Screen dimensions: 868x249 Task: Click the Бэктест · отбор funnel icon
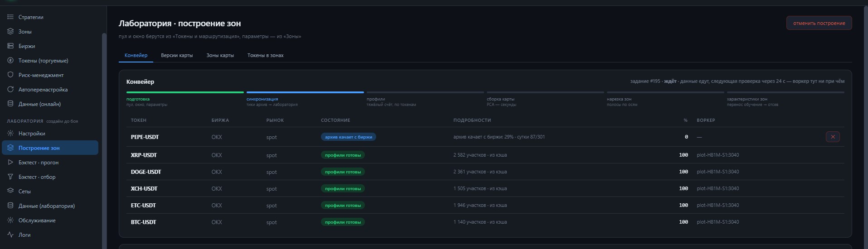pyautogui.click(x=10, y=177)
